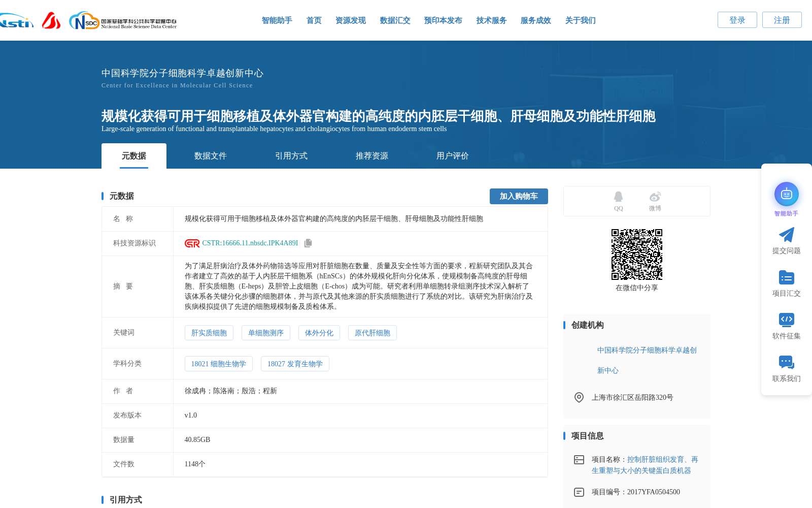This screenshot has height=508, width=812.
Task: Open the NSTL logo link
Action: point(16,21)
